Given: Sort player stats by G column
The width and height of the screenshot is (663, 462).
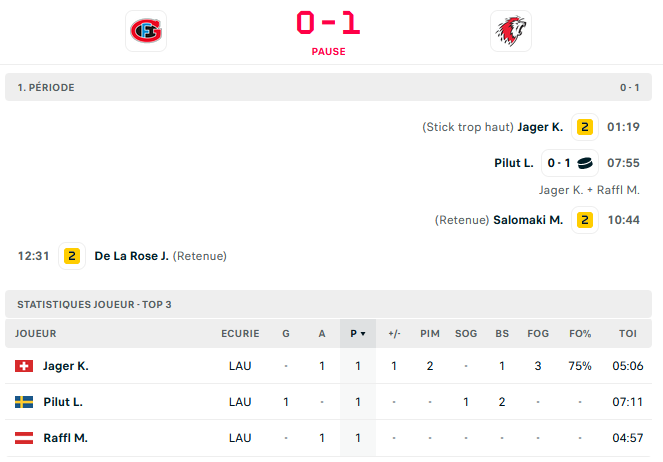Looking at the screenshot, I should tap(286, 334).
